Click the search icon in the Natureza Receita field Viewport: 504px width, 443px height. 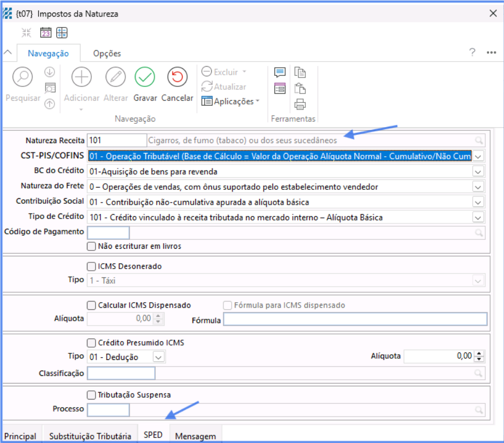pyautogui.click(x=479, y=140)
